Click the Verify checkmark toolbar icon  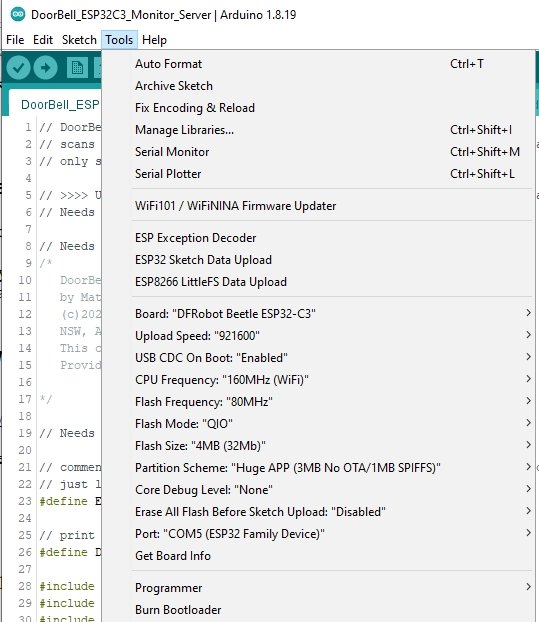tap(18, 68)
